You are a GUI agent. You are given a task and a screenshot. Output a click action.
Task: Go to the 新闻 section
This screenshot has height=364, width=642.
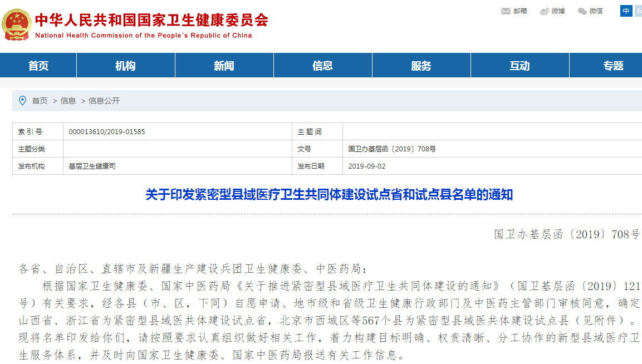[224, 66]
